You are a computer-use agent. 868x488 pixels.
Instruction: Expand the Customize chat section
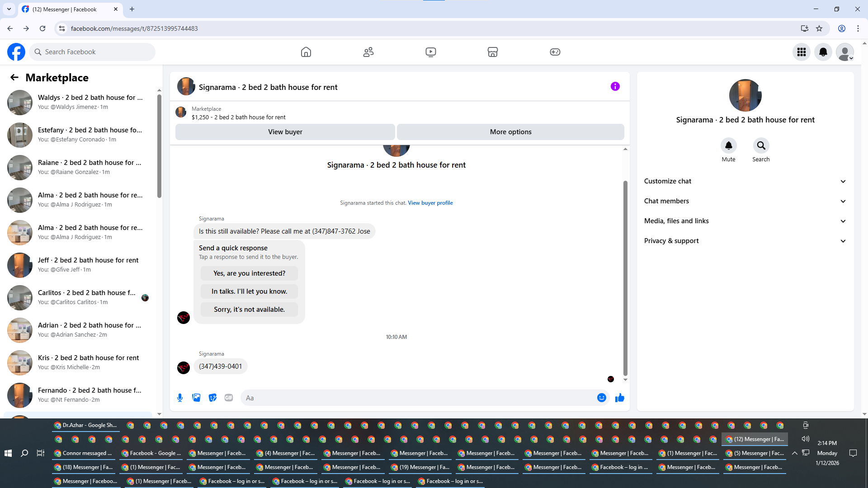(745, 181)
